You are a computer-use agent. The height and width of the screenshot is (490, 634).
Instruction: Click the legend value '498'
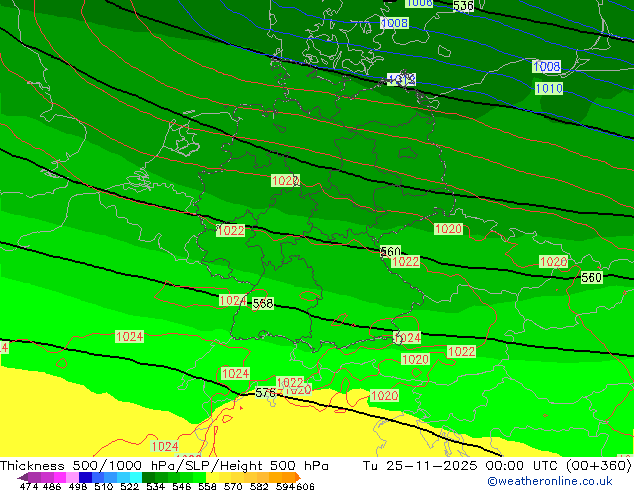pyautogui.click(x=78, y=486)
